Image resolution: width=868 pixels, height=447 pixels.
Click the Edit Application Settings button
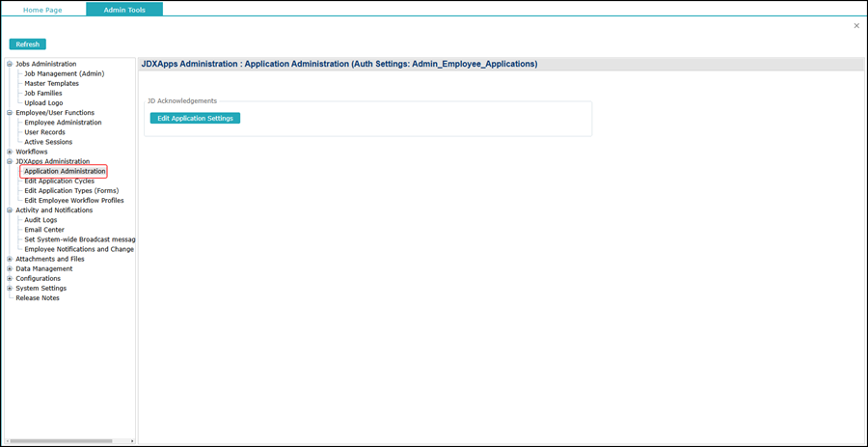(x=195, y=119)
